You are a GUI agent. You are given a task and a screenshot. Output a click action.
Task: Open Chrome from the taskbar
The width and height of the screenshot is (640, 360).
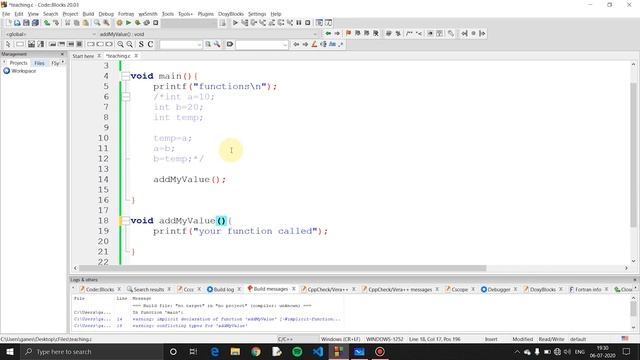(x=256, y=351)
